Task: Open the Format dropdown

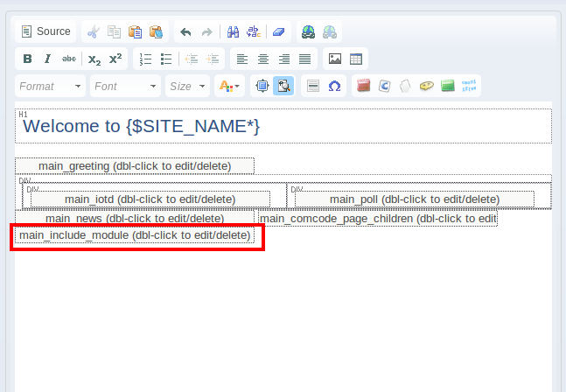Action: tap(51, 87)
